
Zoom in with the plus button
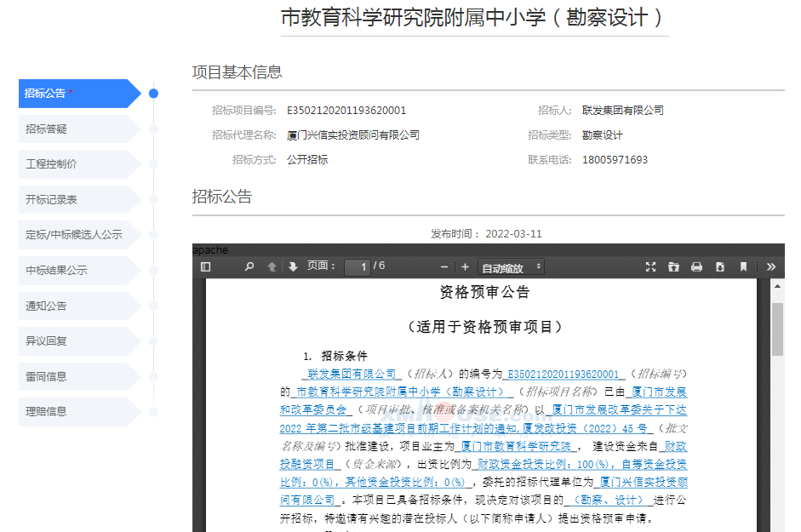click(x=465, y=267)
